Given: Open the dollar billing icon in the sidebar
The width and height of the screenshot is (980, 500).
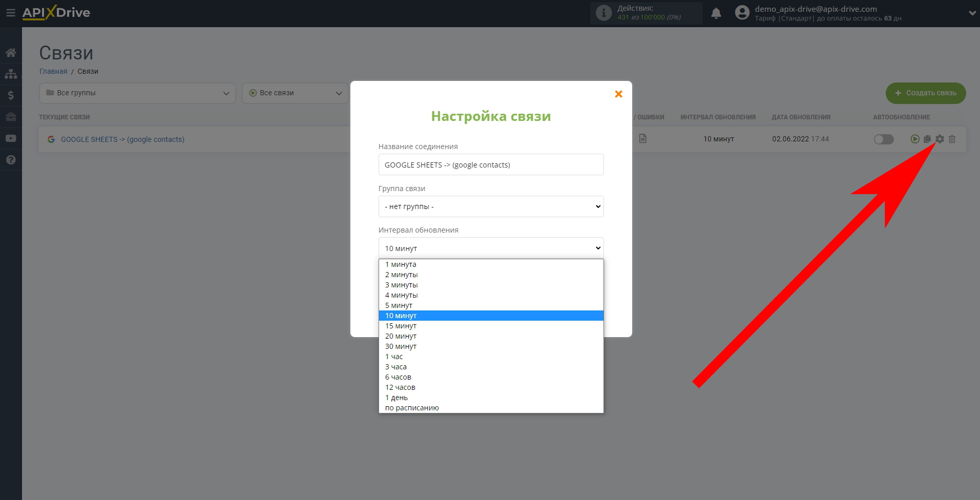Looking at the screenshot, I should coord(11,95).
